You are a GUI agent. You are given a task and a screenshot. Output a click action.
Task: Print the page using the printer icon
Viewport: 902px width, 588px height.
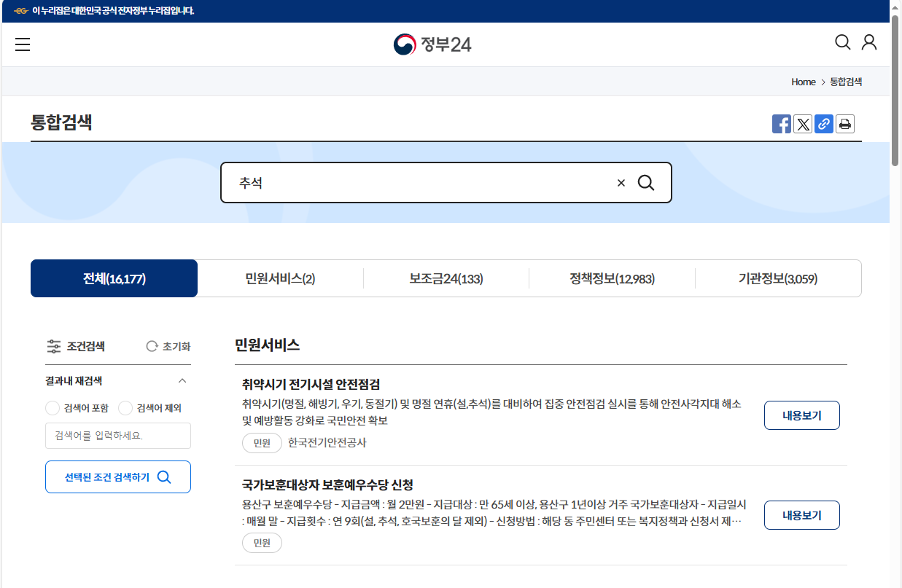(845, 124)
